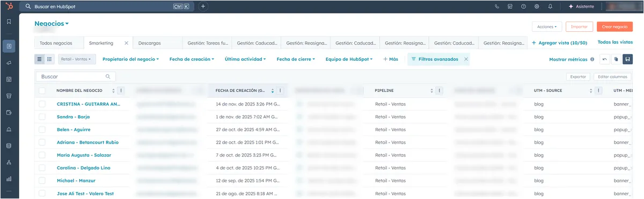Viewport: 644px width, 199px height.
Task: Close the Smarketing tab
Action: [127, 43]
